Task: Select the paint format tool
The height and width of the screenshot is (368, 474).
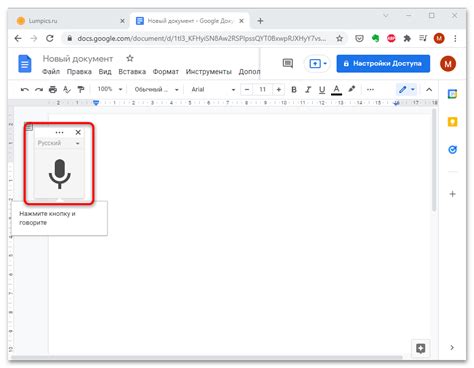Action: (81, 89)
